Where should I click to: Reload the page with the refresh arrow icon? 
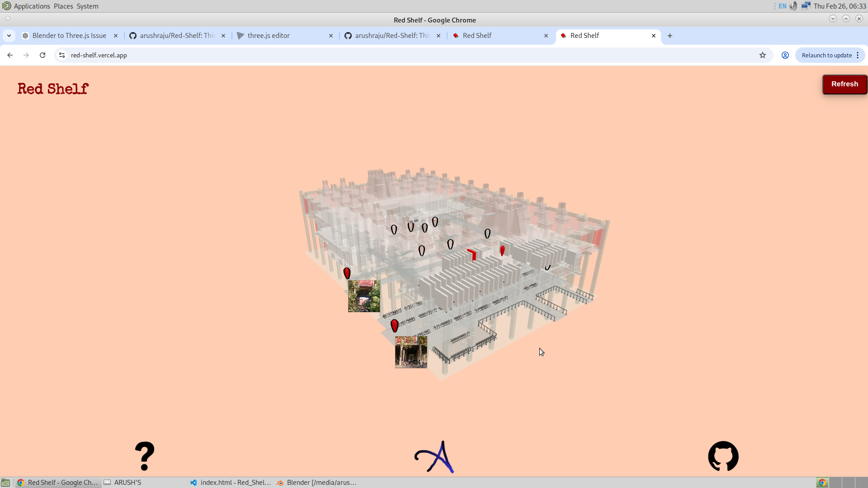pos(42,55)
